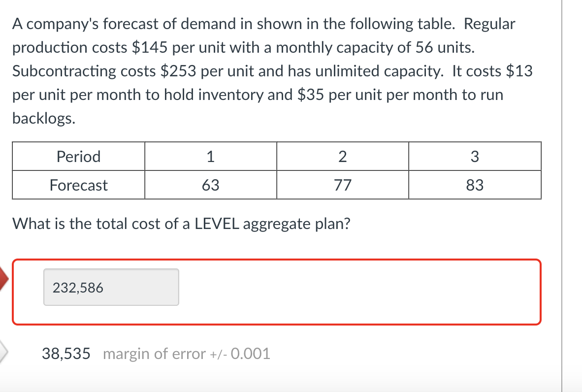Select the forecast value 63
The height and width of the screenshot is (392, 582).
(210, 185)
